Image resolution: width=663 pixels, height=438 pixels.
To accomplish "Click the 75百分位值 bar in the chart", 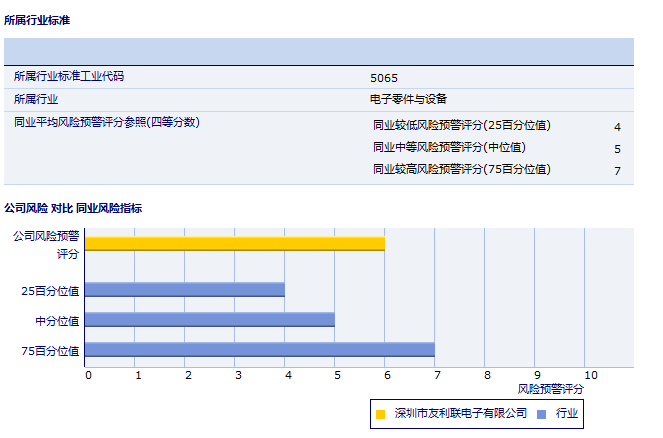I will (260, 350).
